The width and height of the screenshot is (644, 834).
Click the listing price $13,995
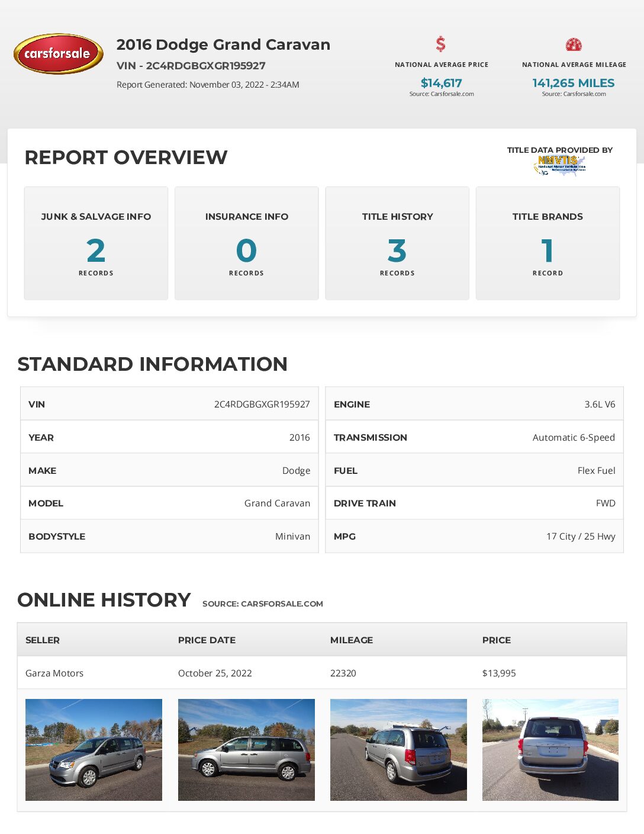(x=499, y=673)
